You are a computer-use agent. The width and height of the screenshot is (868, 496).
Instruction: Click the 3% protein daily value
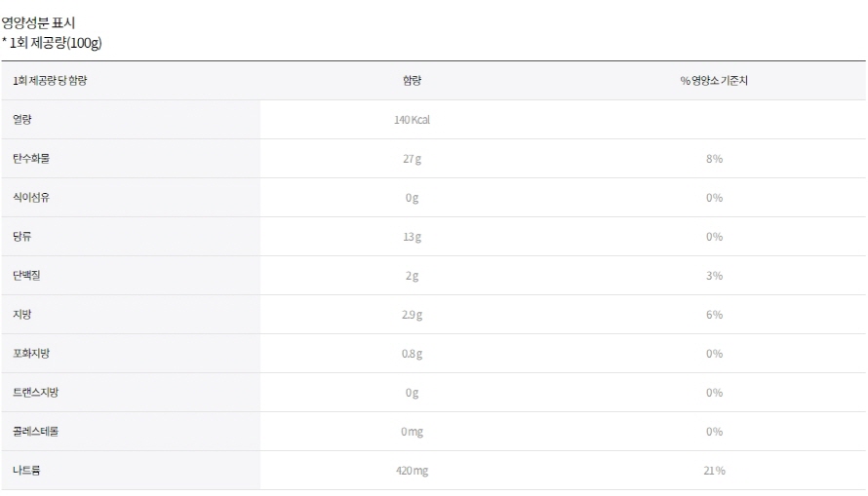click(x=714, y=276)
